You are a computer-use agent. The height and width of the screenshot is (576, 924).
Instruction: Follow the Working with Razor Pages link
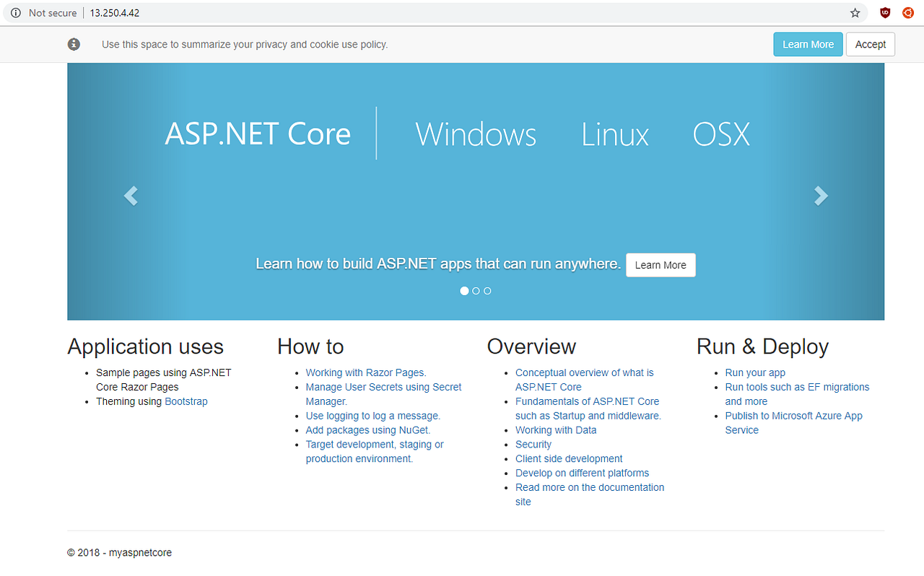point(365,372)
